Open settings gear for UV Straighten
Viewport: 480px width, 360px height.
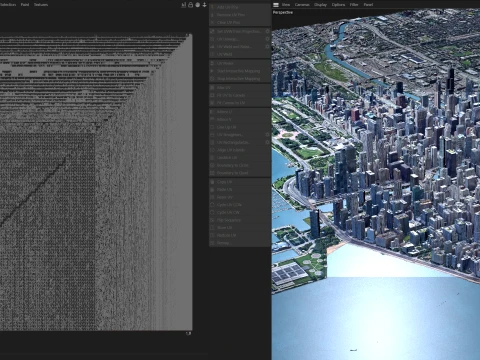point(267,135)
